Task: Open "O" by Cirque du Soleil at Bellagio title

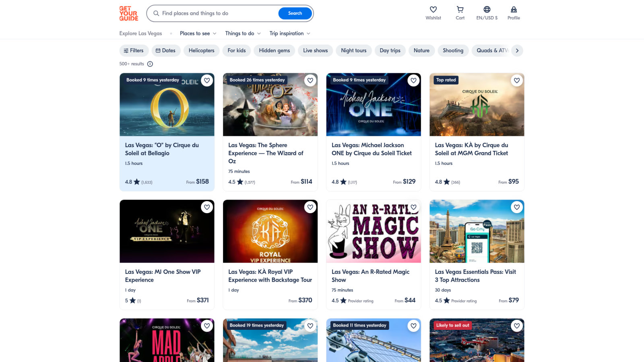Action: pos(162,149)
